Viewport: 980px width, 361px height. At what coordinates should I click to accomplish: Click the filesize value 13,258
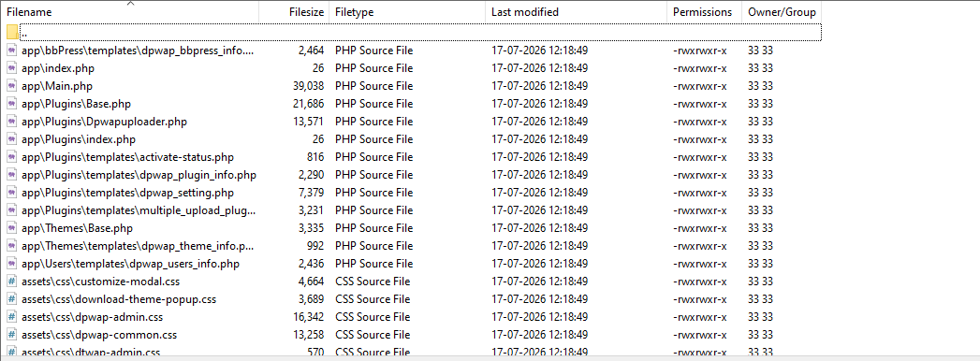pos(308,335)
